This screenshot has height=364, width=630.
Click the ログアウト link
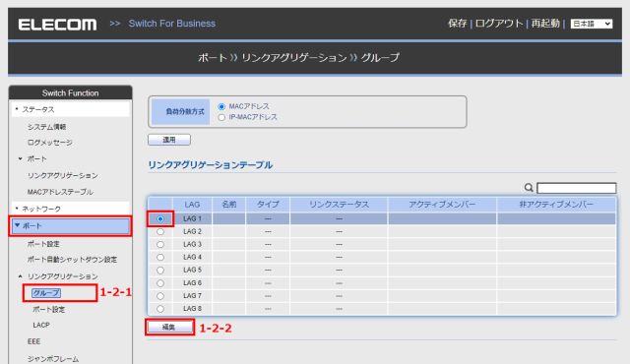pyautogui.click(x=499, y=24)
